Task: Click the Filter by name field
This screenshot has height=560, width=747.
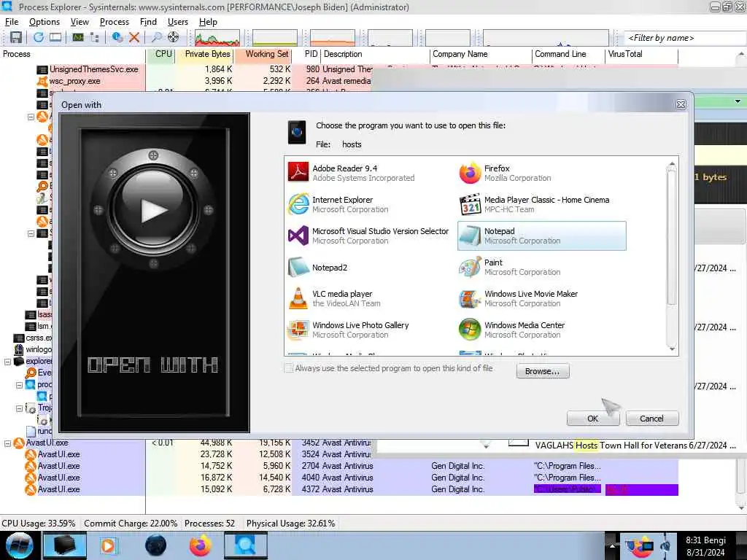Action: [x=685, y=38]
